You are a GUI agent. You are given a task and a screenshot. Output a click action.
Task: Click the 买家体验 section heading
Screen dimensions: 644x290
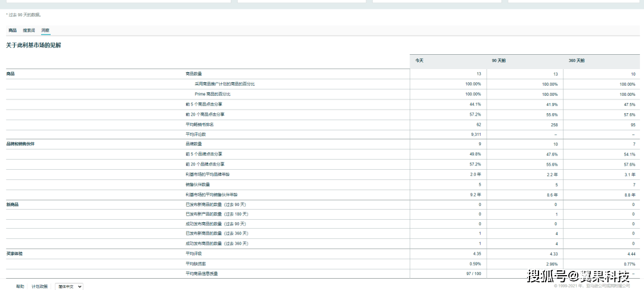tap(15, 254)
